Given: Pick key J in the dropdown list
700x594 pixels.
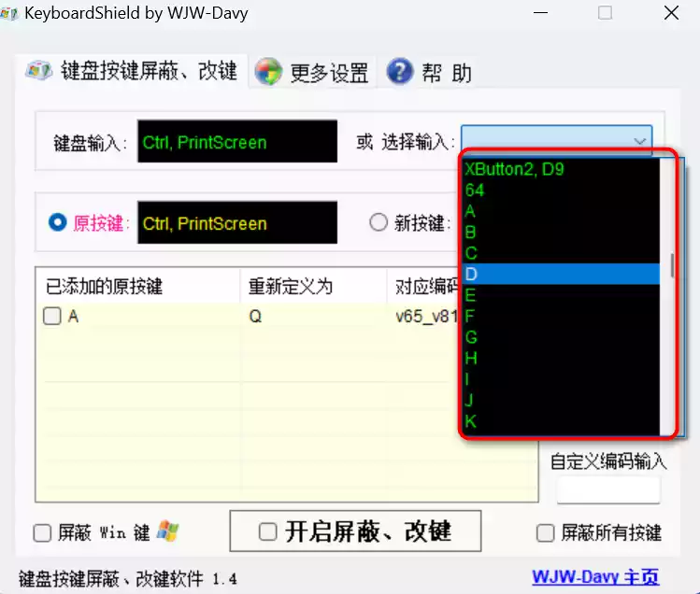Looking at the screenshot, I should click(x=562, y=400).
